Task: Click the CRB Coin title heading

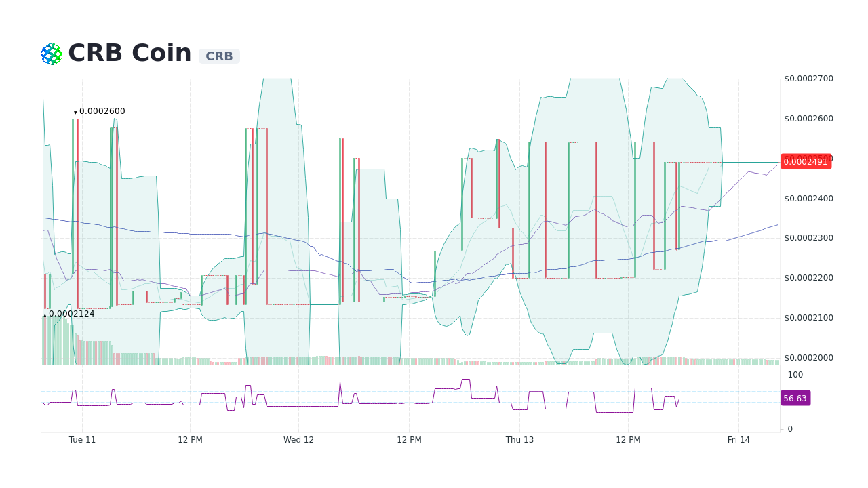Action: click(x=129, y=52)
